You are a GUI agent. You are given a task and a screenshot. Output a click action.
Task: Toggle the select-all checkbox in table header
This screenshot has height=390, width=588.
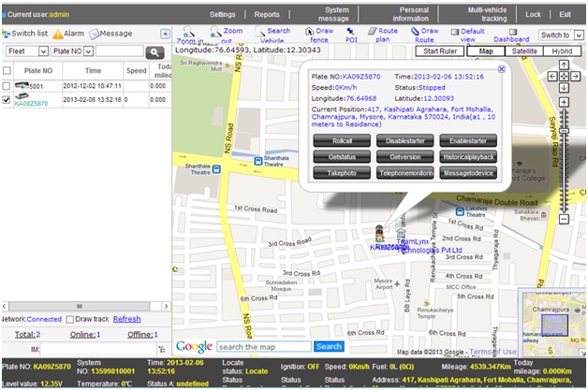point(7,70)
